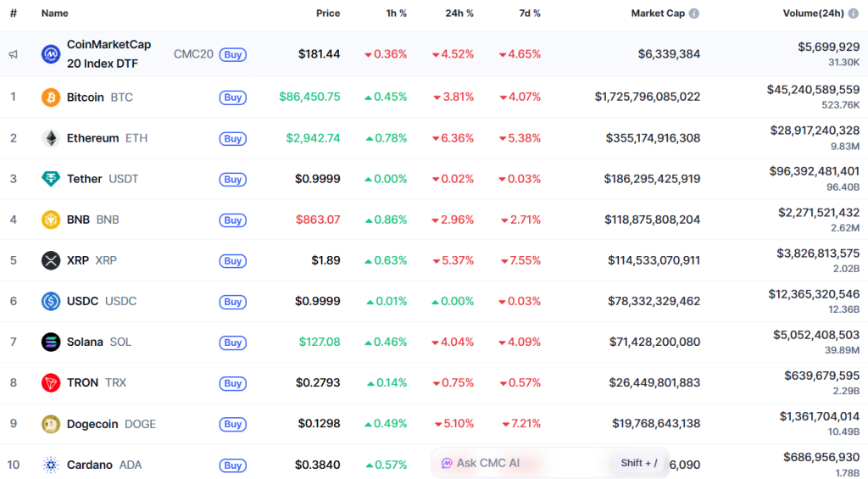Viewport: 868px width, 479px height.
Task: Click the Ethereum diamond logo icon
Action: [51, 138]
